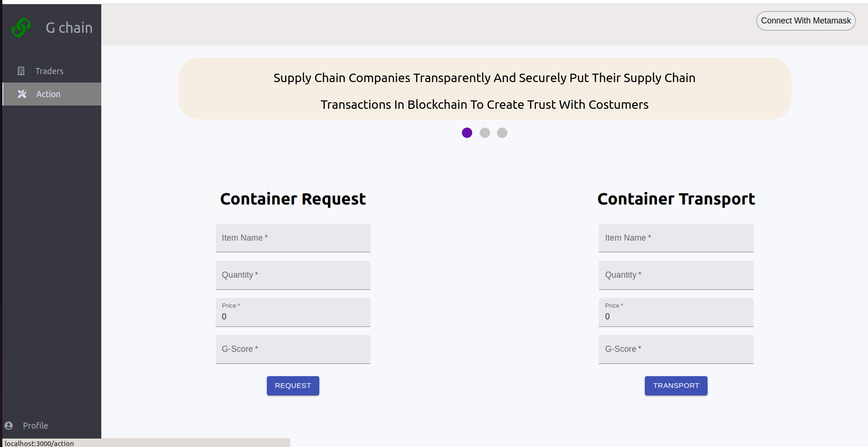Focus G-Score field under Container Request
The width and height of the screenshot is (868, 447).
pyautogui.click(x=293, y=349)
